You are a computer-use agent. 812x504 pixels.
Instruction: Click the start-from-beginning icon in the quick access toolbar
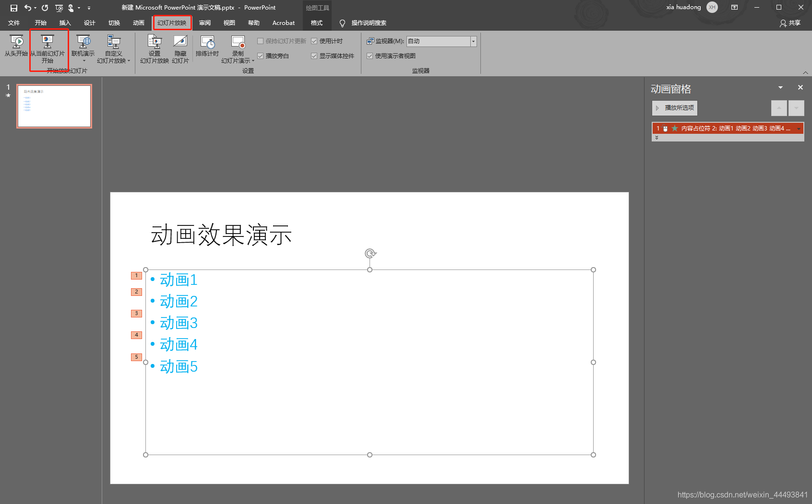click(59, 8)
